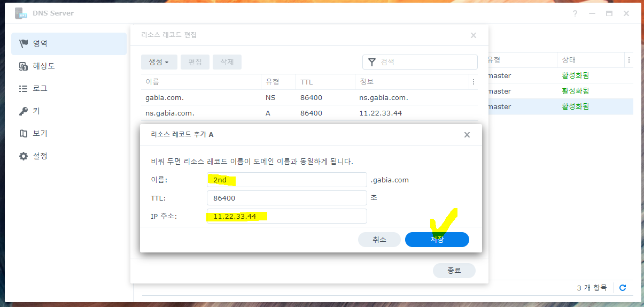The width and height of the screenshot is (644, 307).
Task: Click the list icon beside 로그
Action: 24,89
